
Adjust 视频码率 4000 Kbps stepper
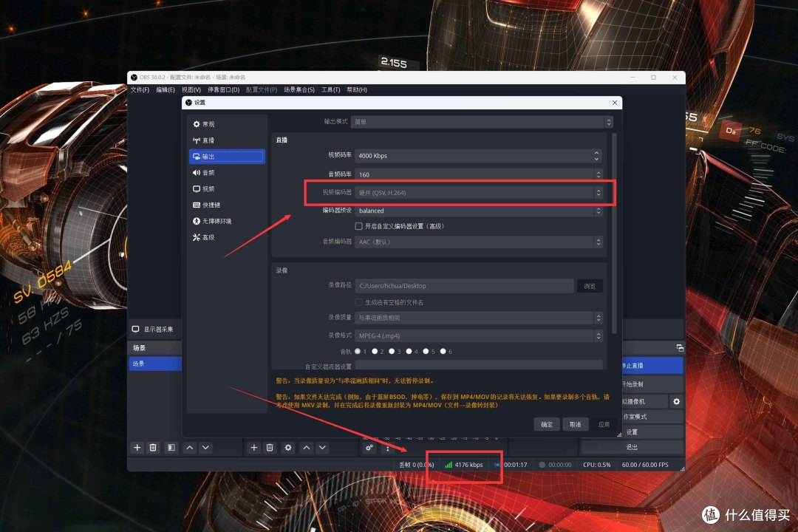(596, 156)
